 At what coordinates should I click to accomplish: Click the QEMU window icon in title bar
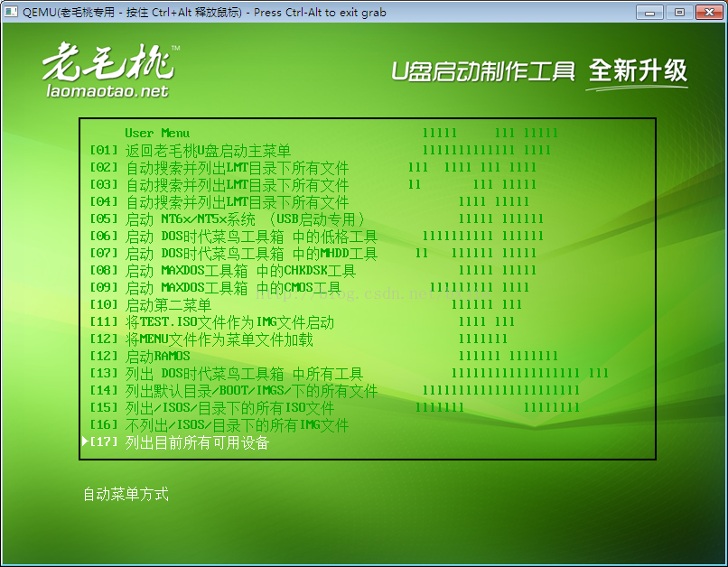click(x=11, y=12)
